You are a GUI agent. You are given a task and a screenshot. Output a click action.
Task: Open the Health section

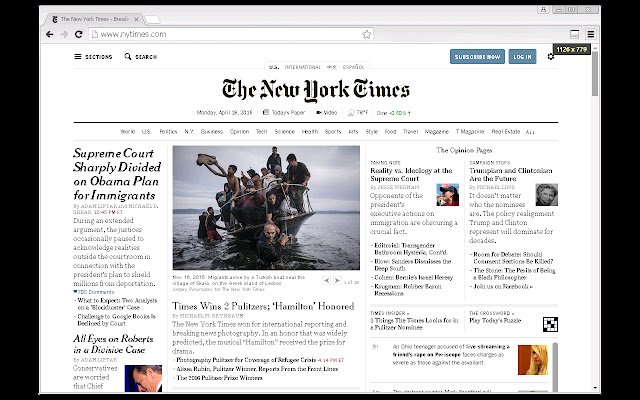(x=310, y=131)
